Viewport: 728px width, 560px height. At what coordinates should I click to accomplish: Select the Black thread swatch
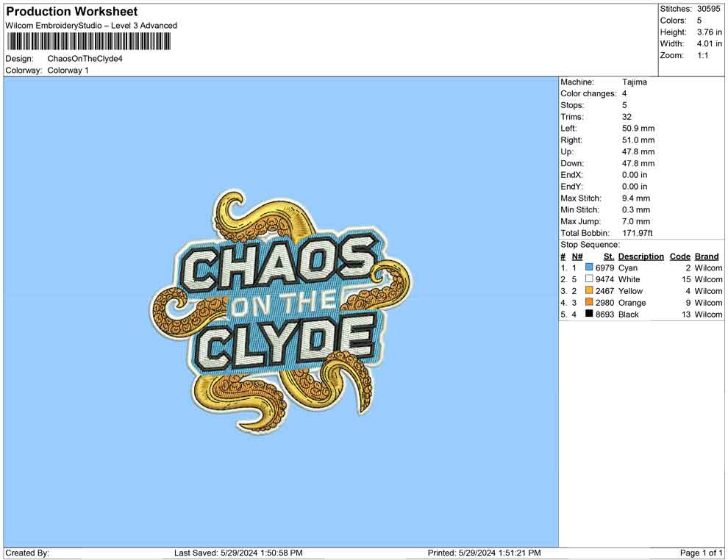tap(589, 315)
